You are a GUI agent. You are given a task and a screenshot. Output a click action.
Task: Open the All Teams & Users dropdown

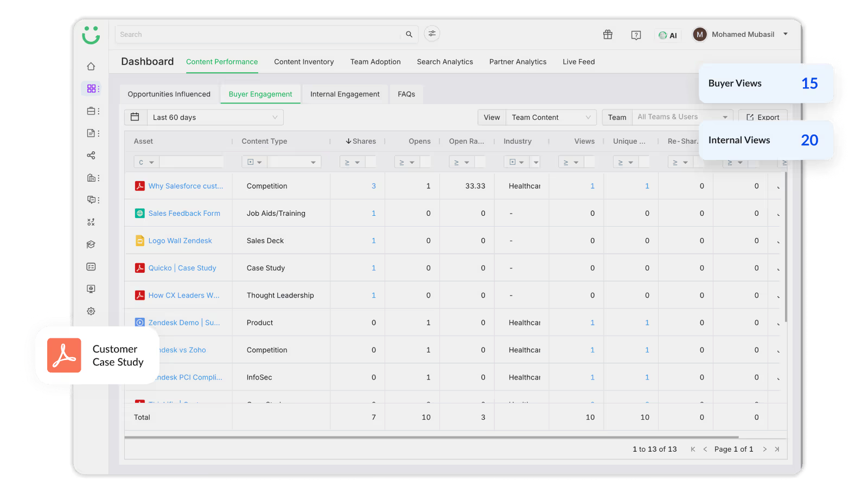tap(682, 117)
